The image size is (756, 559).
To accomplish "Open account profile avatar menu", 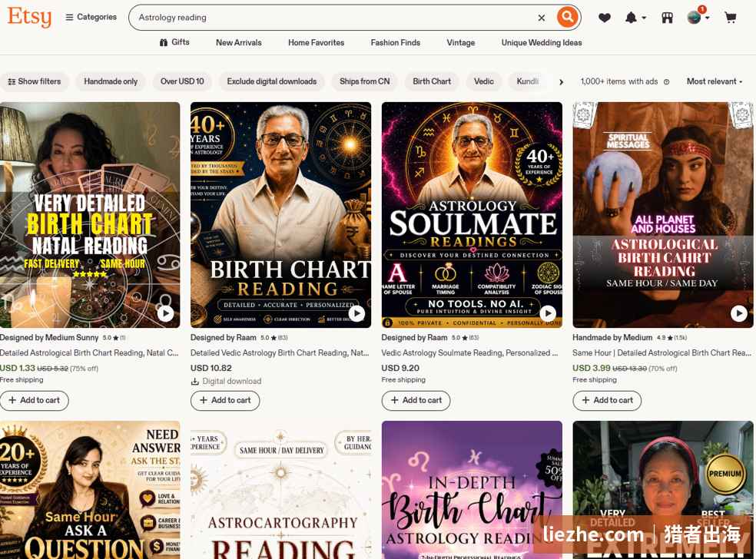I will (698, 17).
